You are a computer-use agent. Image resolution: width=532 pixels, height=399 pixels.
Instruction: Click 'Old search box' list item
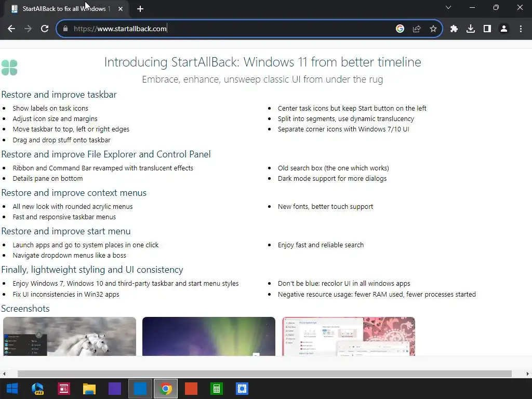point(333,168)
